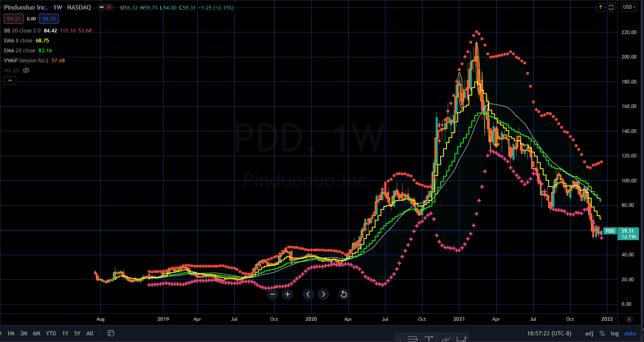Select the 6M date range

(x=37, y=333)
